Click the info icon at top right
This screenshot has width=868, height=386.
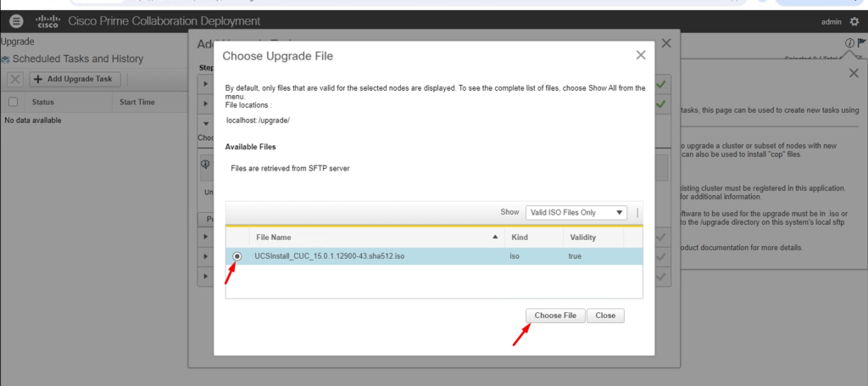coord(849,42)
